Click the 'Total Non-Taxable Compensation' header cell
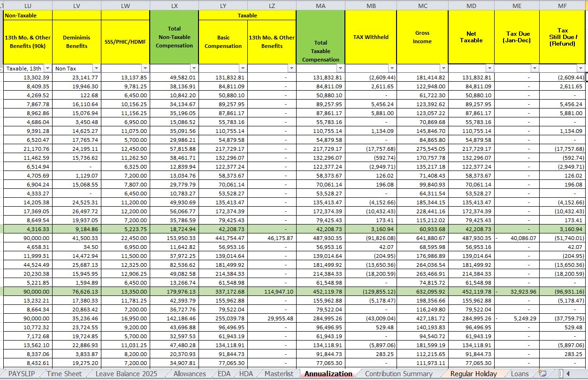Viewport: 588px width, 380px height. (174, 37)
